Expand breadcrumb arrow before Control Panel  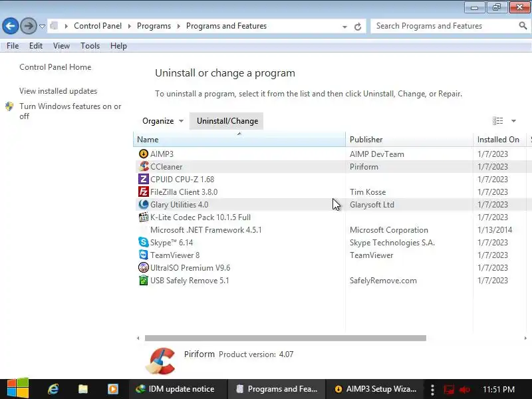66,26
